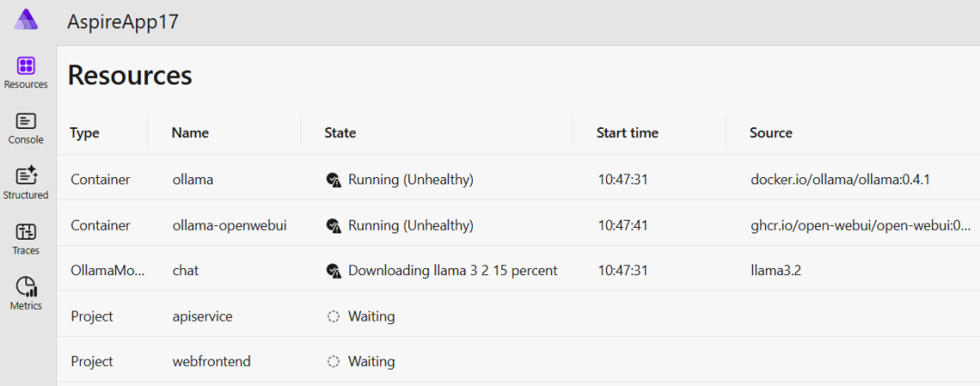
Task: Click the Source column header
Action: pos(771,133)
